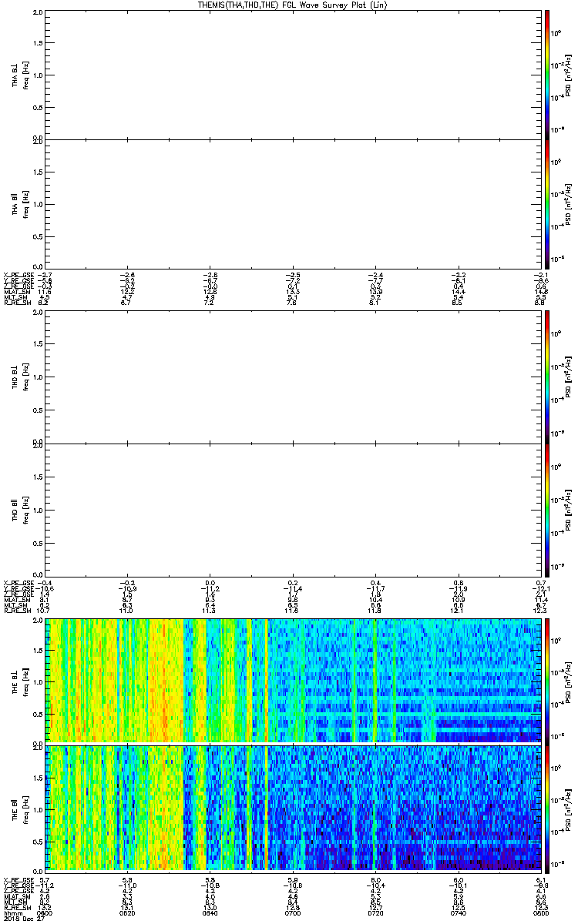This screenshot has height=924, width=578.
Task: Click the bright orange vertical stripe in THE BII
Action: click(x=266, y=807)
